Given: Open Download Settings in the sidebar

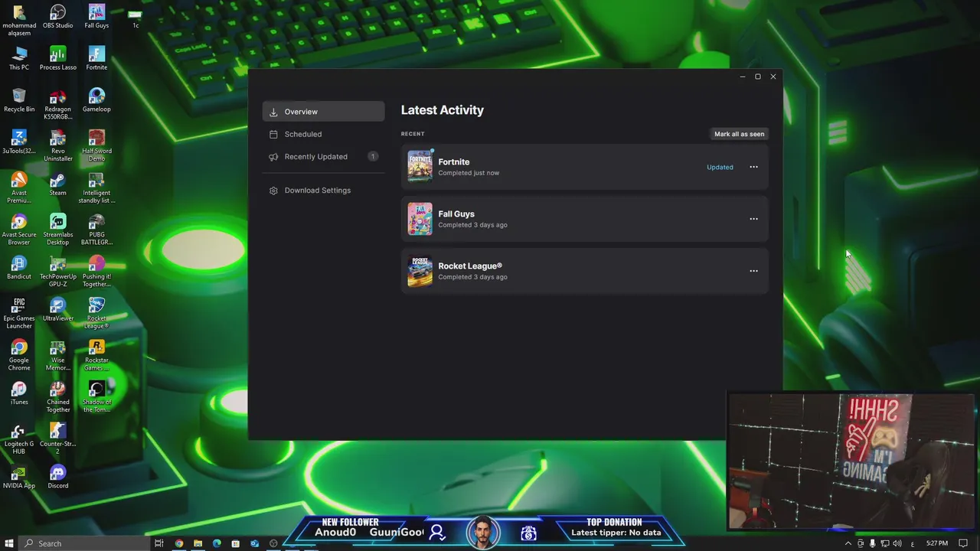Looking at the screenshot, I should pos(323,191).
